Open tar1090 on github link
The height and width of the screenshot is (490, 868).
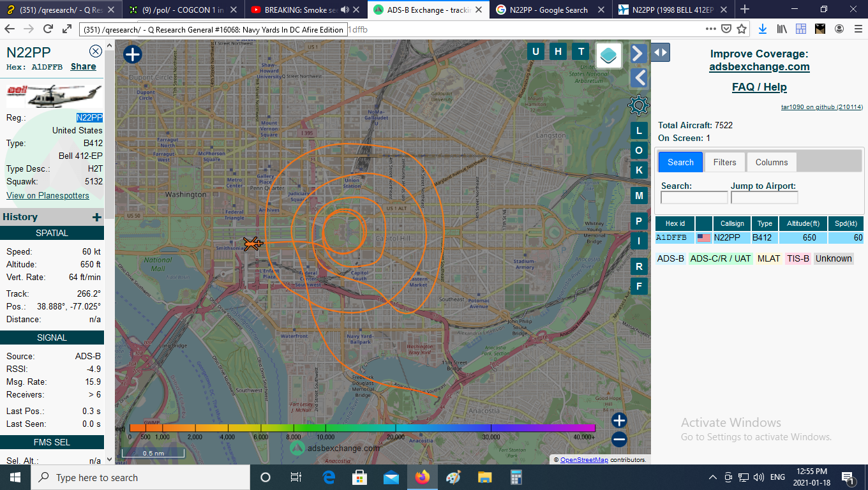click(822, 107)
